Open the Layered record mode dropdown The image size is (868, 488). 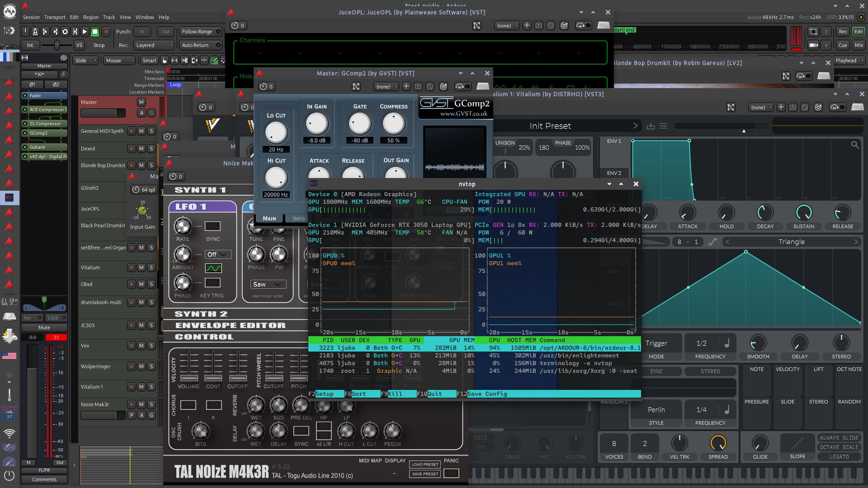pos(154,45)
